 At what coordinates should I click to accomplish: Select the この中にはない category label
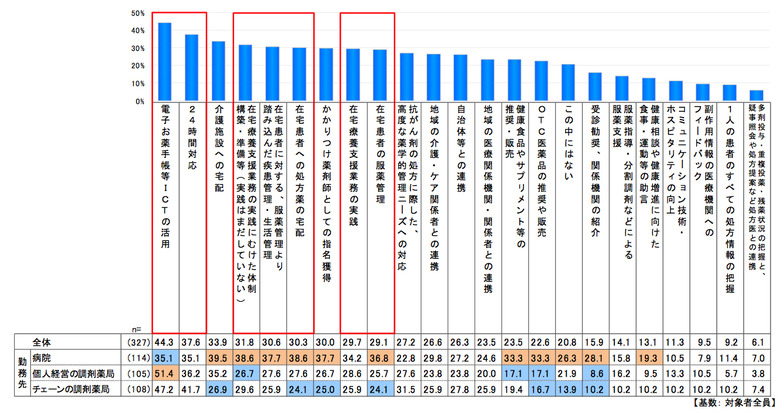point(568,150)
